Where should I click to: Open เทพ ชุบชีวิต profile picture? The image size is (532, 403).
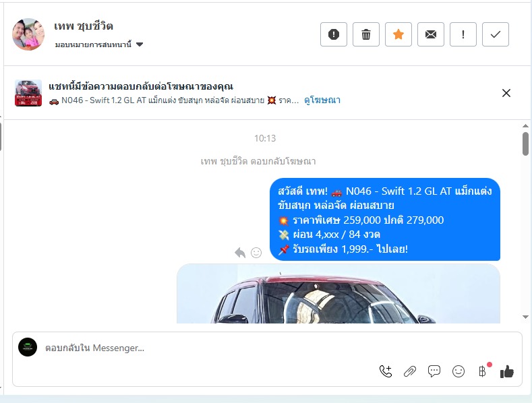28,34
